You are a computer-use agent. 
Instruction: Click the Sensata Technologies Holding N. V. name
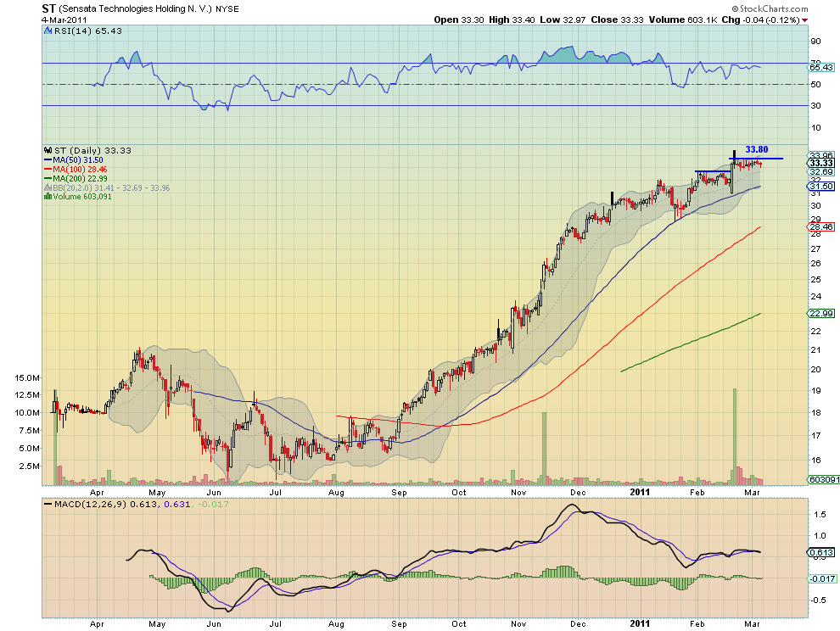[x=136, y=9]
